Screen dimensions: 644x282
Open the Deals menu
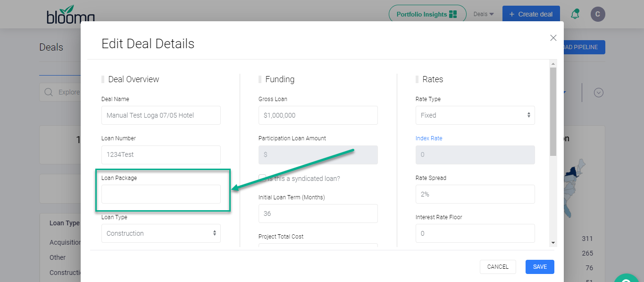(x=484, y=14)
